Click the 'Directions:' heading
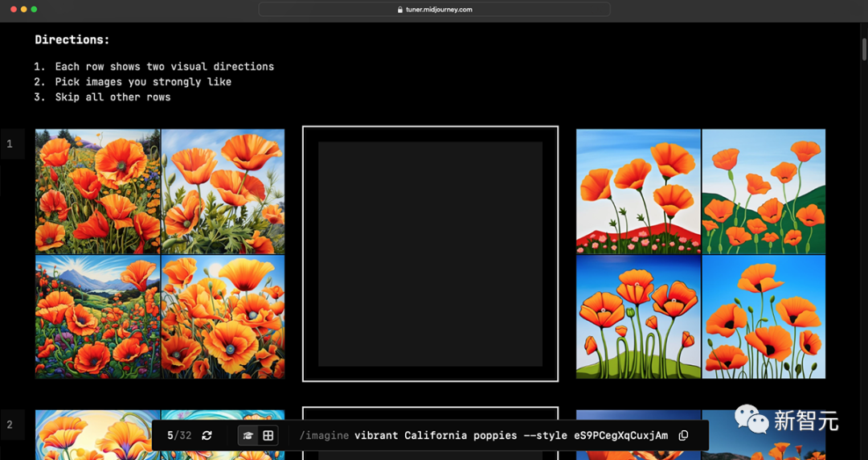868x460 pixels. (x=72, y=40)
